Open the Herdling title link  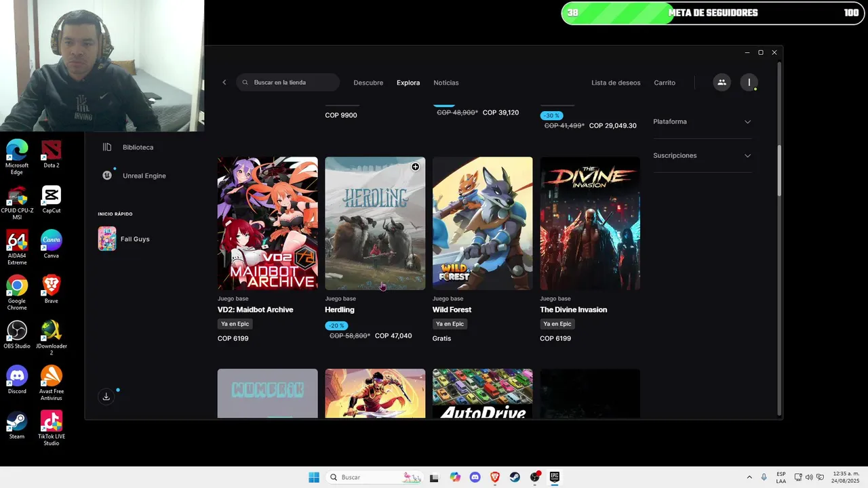coord(340,310)
